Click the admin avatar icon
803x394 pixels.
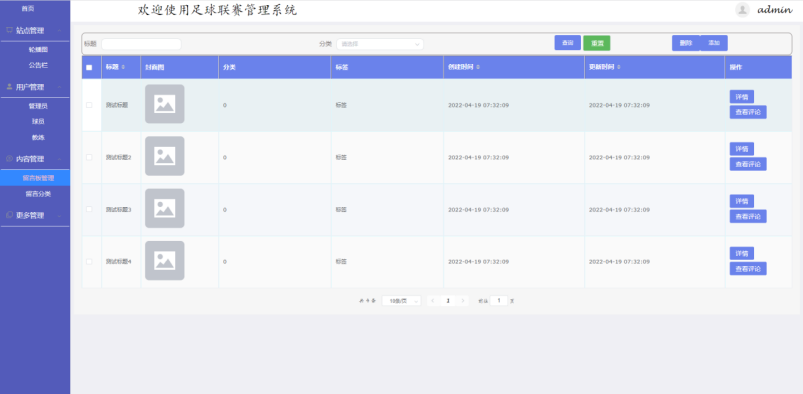pyautogui.click(x=743, y=10)
